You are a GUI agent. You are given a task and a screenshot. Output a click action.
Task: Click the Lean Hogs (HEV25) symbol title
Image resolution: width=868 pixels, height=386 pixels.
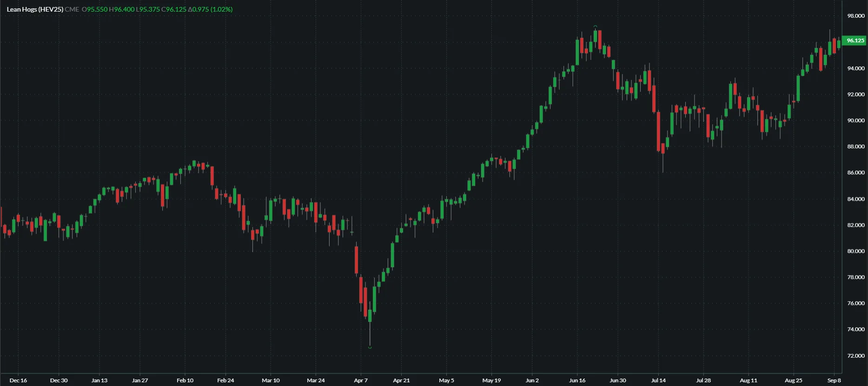(35, 9)
